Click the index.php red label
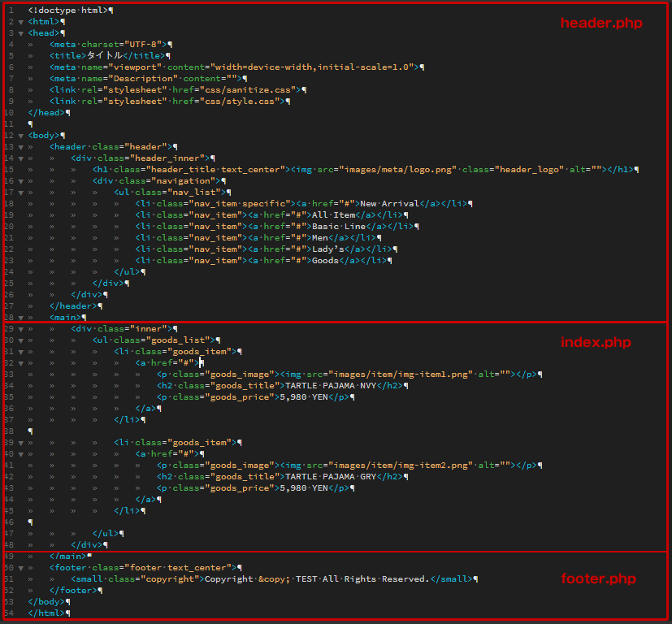Image resolution: width=672 pixels, height=624 pixels. 595,342
